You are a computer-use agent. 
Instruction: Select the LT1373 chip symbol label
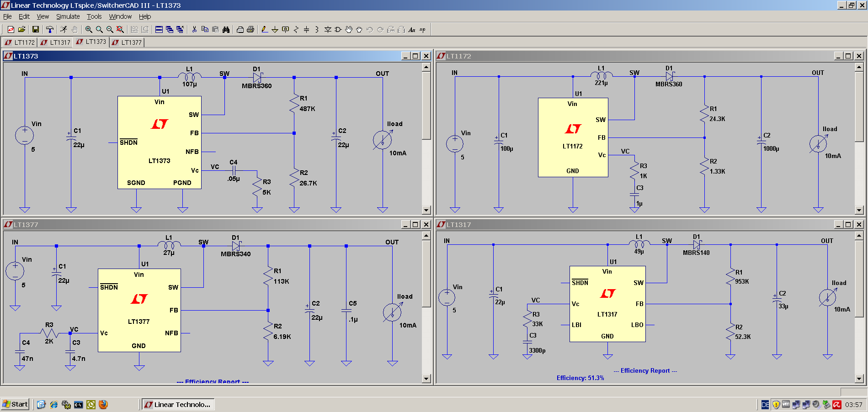pos(159,161)
